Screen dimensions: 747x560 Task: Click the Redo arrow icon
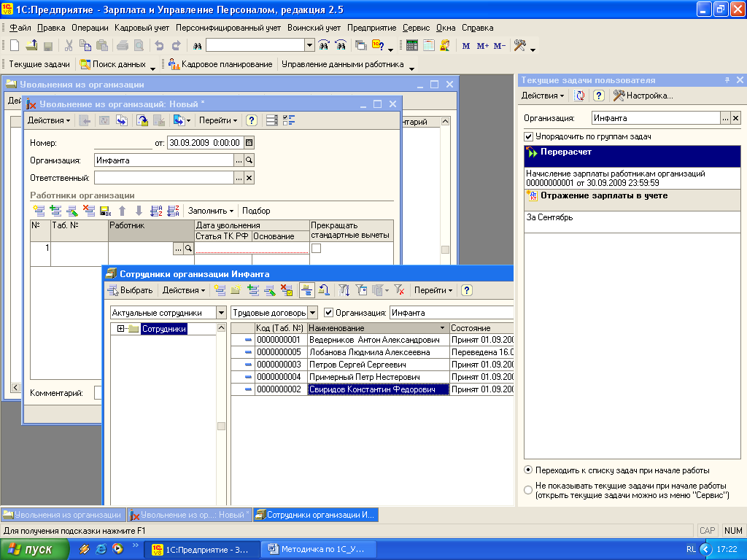(177, 46)
